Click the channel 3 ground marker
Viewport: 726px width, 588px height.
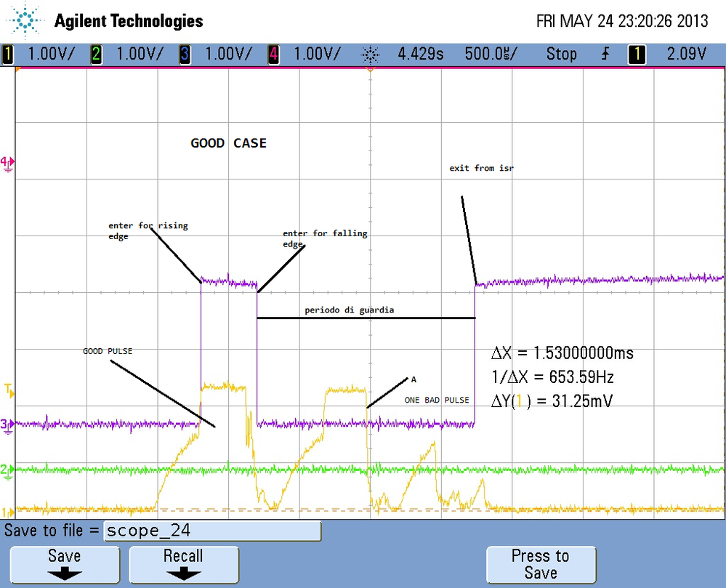pos(7,425)
